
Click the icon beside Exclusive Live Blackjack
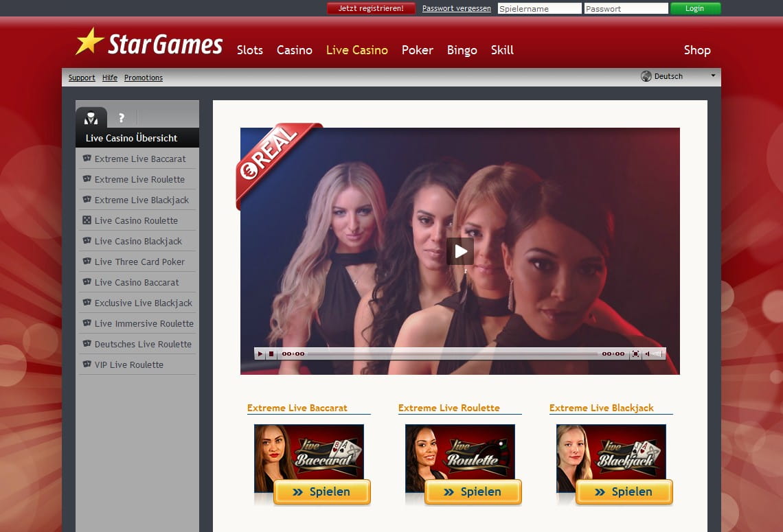pyautogui.click(x=87, y=303)
